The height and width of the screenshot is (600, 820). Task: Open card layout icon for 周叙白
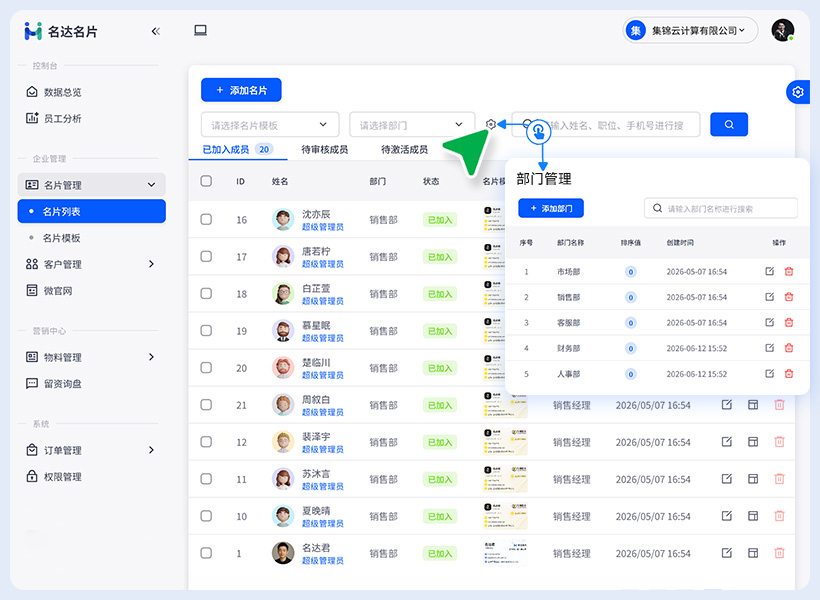click(753, 404)
